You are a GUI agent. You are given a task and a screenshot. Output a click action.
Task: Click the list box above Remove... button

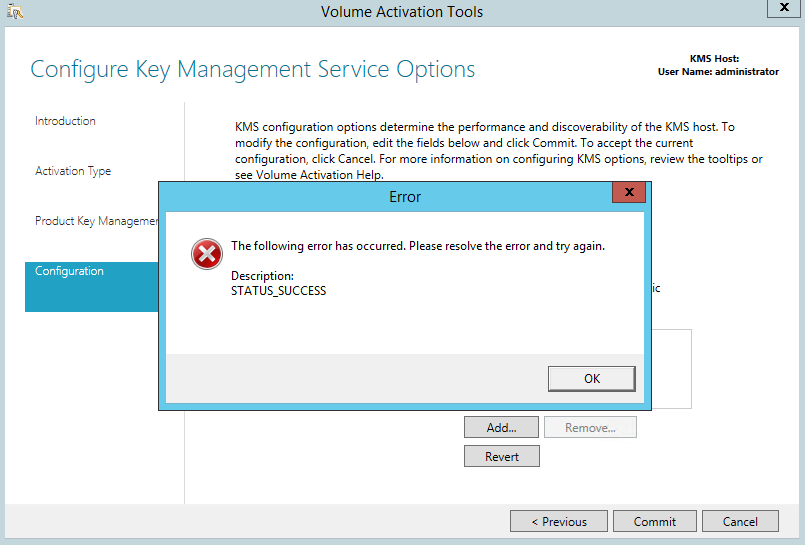tap(672, 370)
